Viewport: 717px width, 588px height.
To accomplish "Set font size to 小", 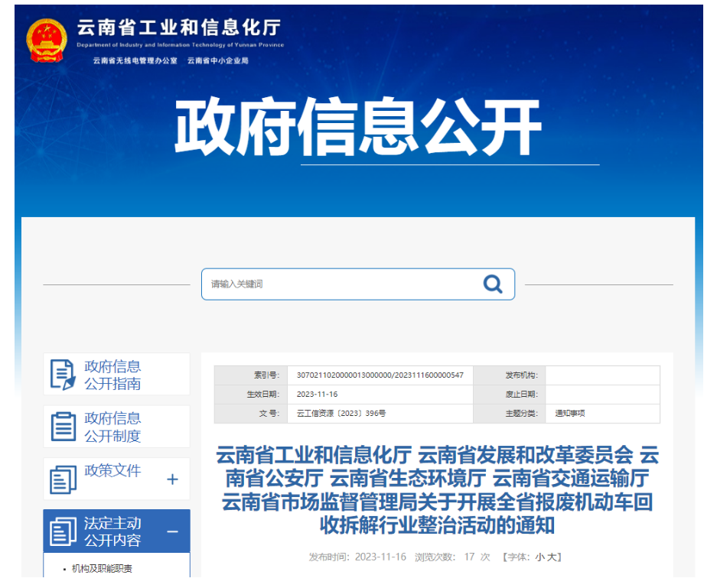I will click(x=539, y=557).
